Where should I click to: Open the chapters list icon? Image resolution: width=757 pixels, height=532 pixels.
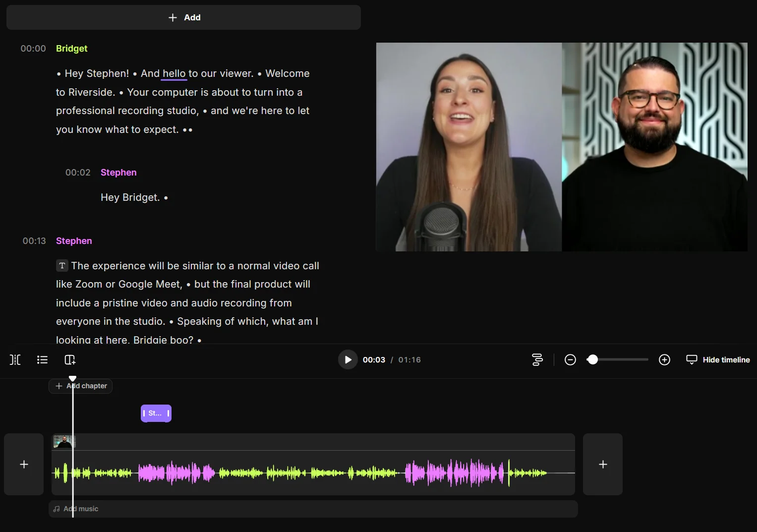(42, 359)
